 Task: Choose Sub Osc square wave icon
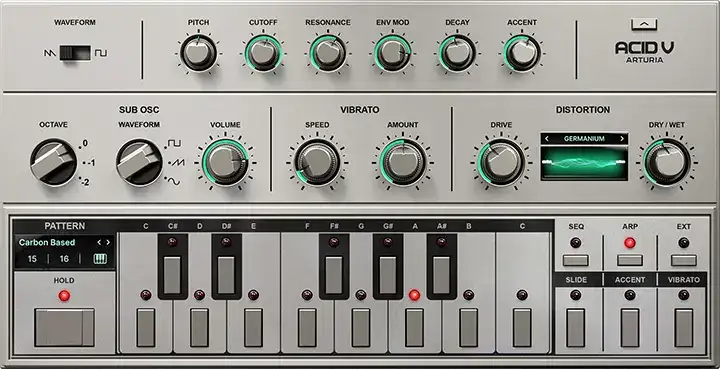tap(174, 144)
